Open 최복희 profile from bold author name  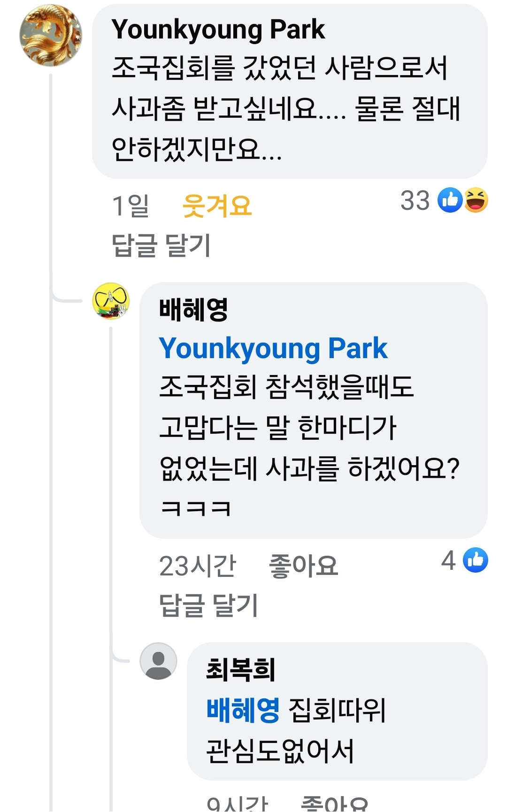(240, 669)
